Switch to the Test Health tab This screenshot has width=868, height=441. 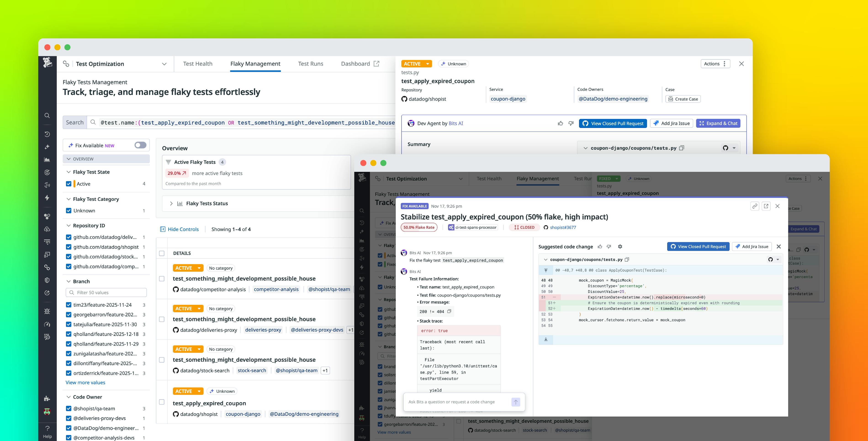(198, 63)
